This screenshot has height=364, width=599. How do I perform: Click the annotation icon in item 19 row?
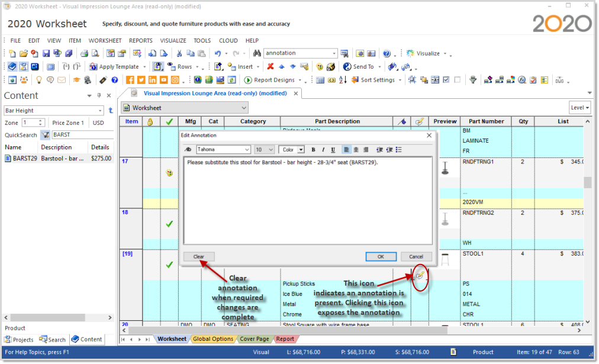[x=420, y=275]
